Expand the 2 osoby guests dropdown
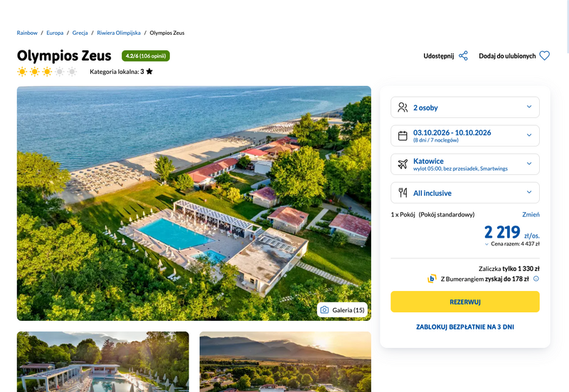Image resolution: width=569 pixels, height=392 pixels. click(x=465, y=107)
